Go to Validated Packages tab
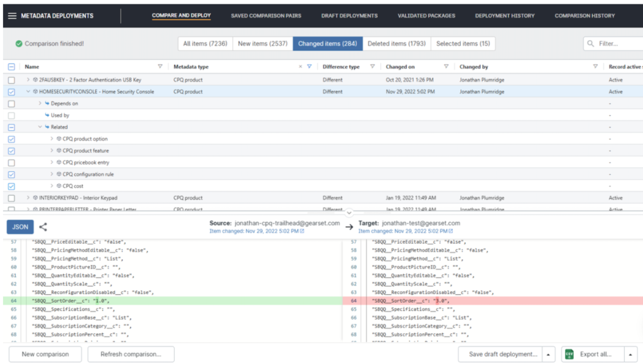 pyautogui.click(x=426, y=16)
